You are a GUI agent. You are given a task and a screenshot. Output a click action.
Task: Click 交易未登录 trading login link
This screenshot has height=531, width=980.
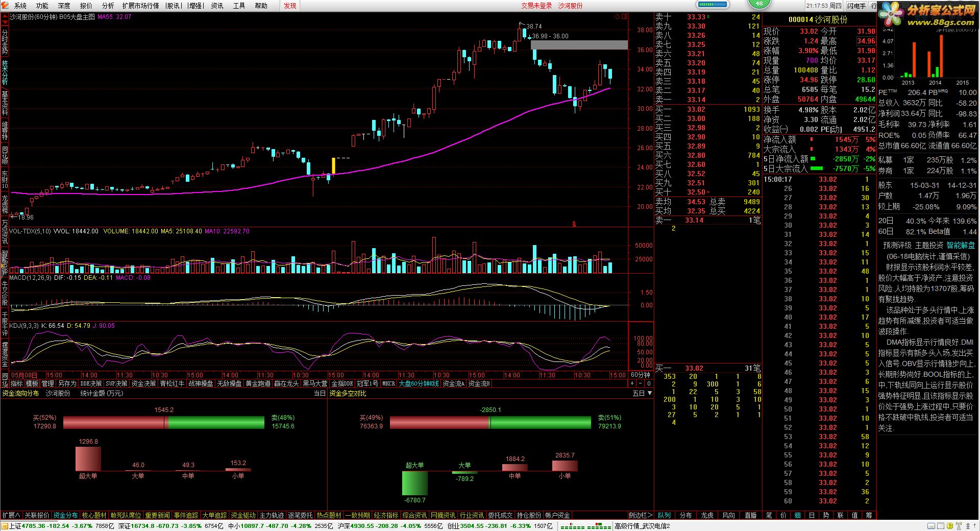pyautogui.click(x=536, y=6)
